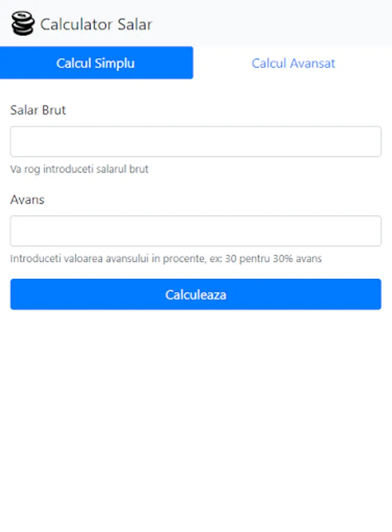Click into the Avans input box
Viewport: 392px width, 532px height.
pos(196,231)
